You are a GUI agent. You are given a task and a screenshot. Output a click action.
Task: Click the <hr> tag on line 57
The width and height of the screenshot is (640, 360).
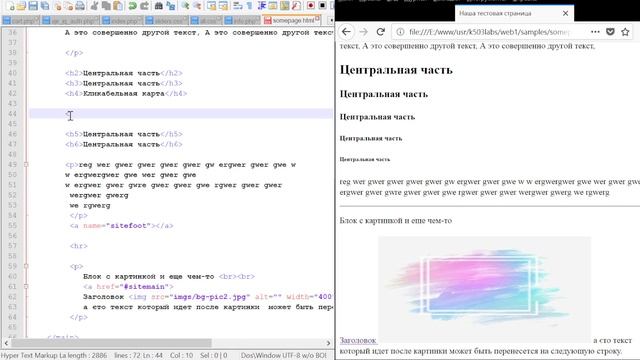pyautogui.click(x=78, y=246)
